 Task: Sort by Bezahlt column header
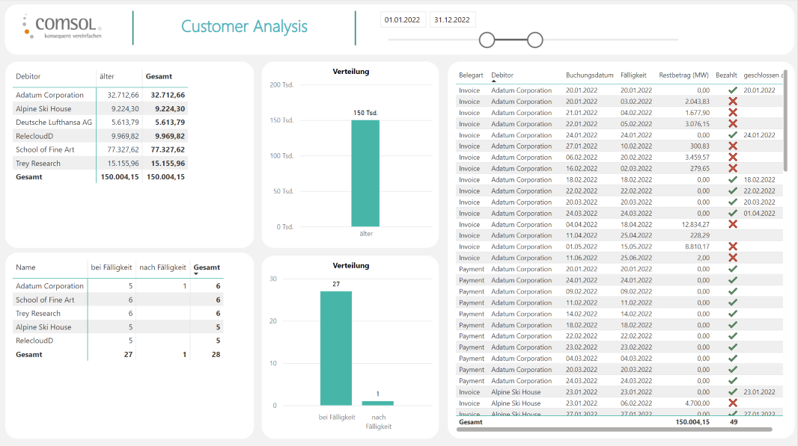(x=726, y=75)
